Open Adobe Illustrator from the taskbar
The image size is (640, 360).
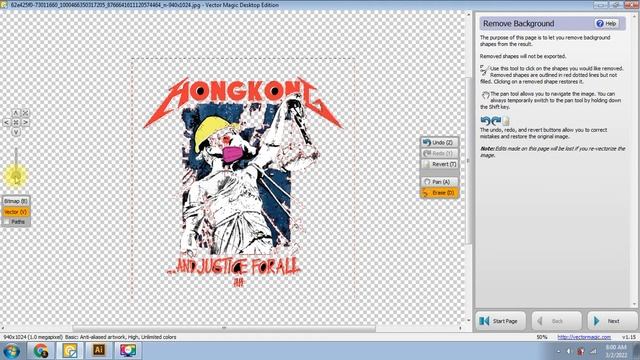coord(98,351)
